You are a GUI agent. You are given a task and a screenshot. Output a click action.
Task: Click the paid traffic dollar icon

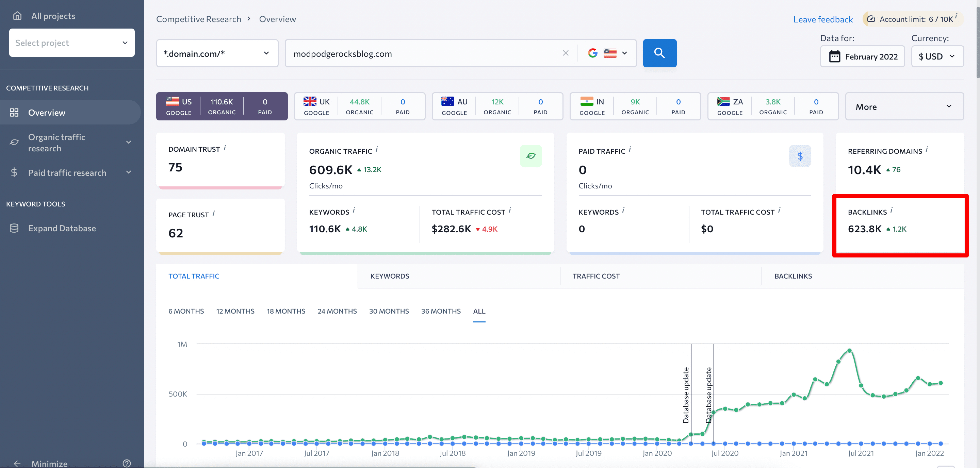click(801, 155)
